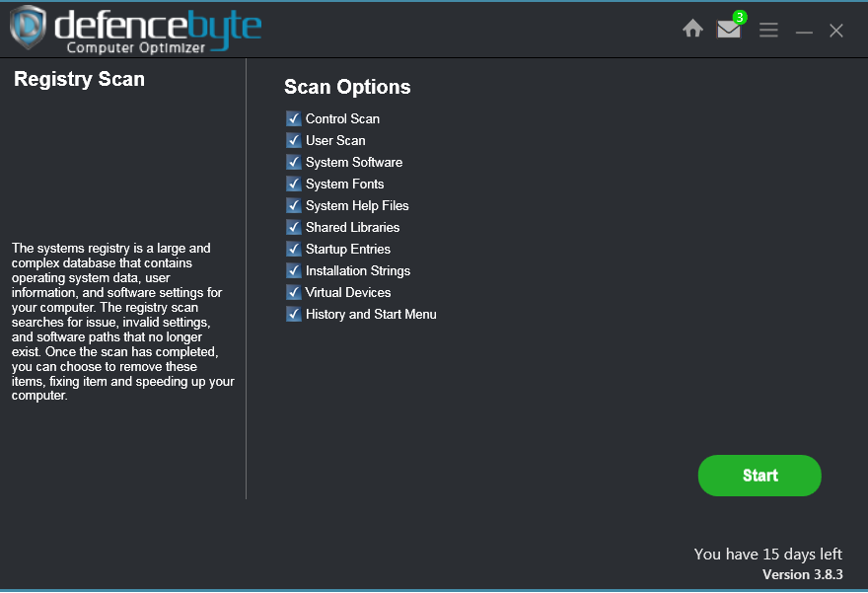Screen dimensions: 868x593
Task: Click the Scan Options heading
Action: [347, 87]
